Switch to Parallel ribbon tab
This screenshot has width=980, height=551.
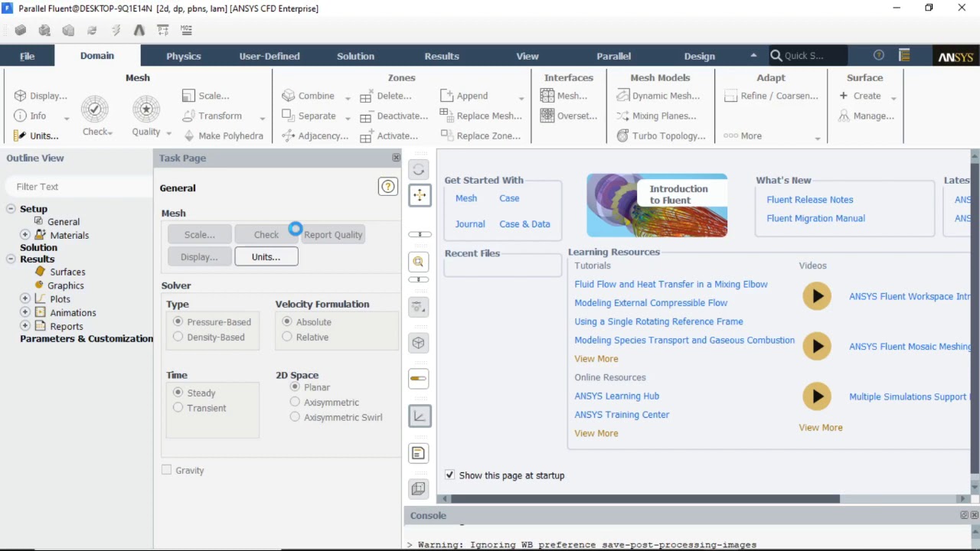[x=614, y=56]
